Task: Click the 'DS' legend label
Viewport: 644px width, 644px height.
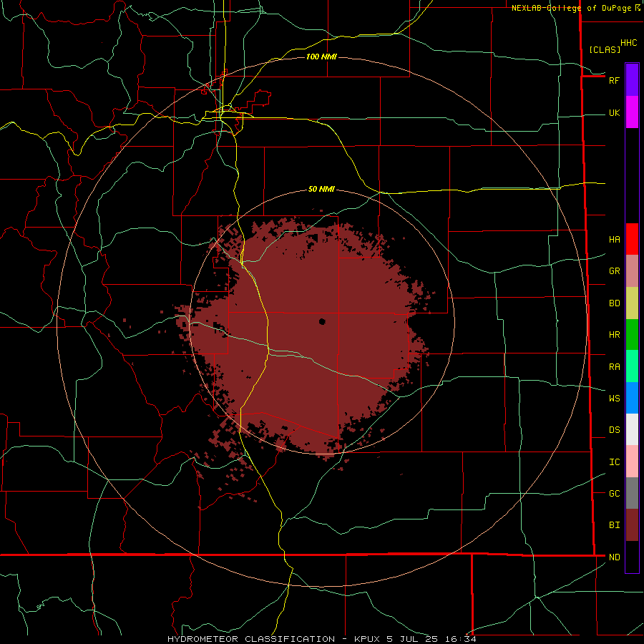Action: point(614,430)
